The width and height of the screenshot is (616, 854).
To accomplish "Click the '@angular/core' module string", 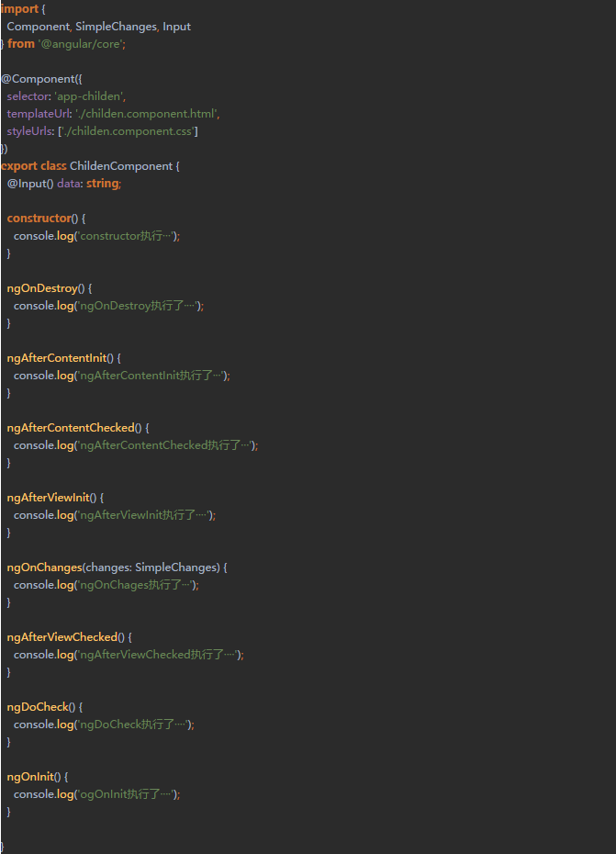I will click(x=81, y=44).
